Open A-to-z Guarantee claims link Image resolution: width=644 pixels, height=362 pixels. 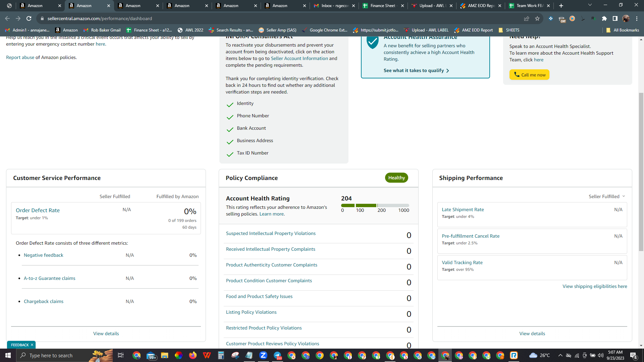[49, 278]
